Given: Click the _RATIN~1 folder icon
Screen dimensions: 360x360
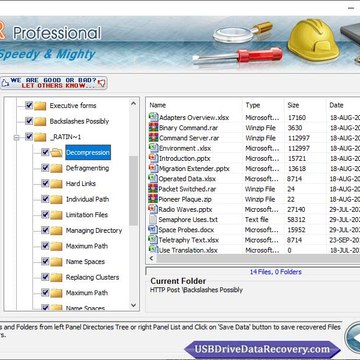Looking at the screenshot, I should point(40,137).
